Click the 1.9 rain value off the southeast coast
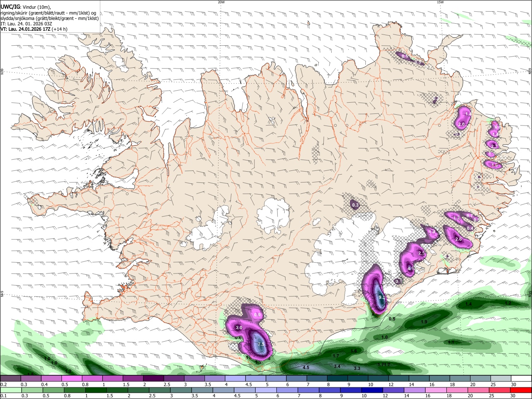This screenshot has width=532, height=399. (x=424, y=322)
